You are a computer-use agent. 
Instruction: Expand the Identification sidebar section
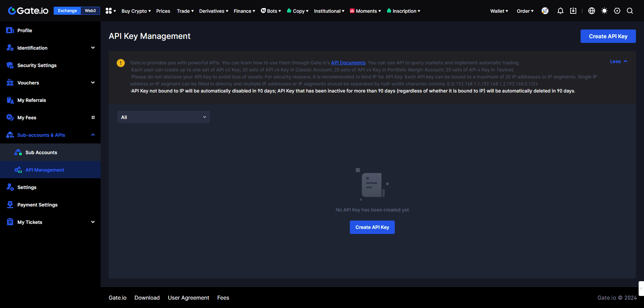(50, 48)
